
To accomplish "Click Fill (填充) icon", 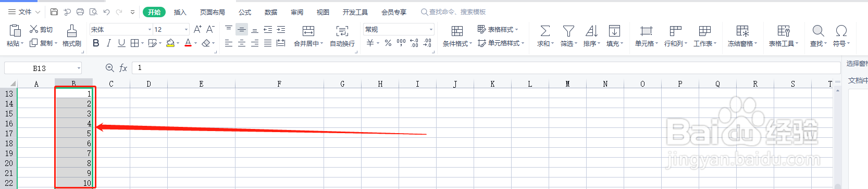I will click(x=614, y=31).
